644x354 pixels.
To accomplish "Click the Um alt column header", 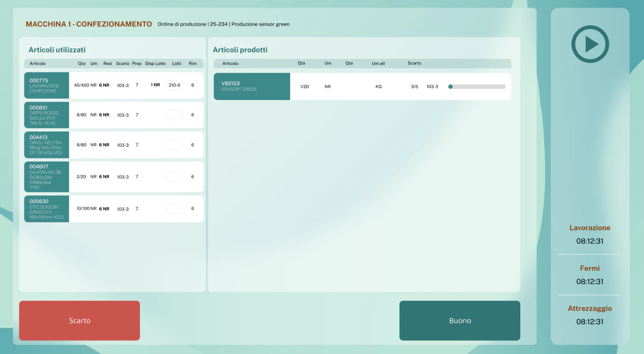I will point(379,64).
